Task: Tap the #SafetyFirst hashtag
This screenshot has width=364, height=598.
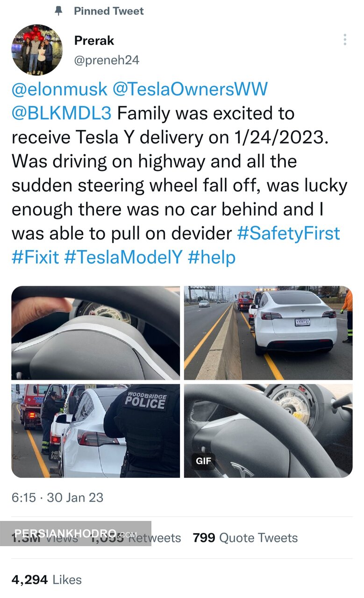Action: tap(288, 233)
